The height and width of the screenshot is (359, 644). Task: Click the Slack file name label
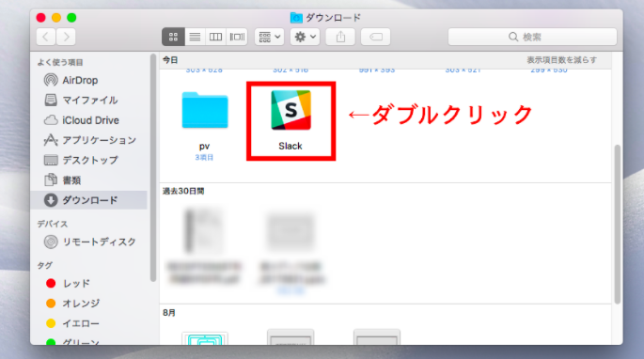[291, 146]
